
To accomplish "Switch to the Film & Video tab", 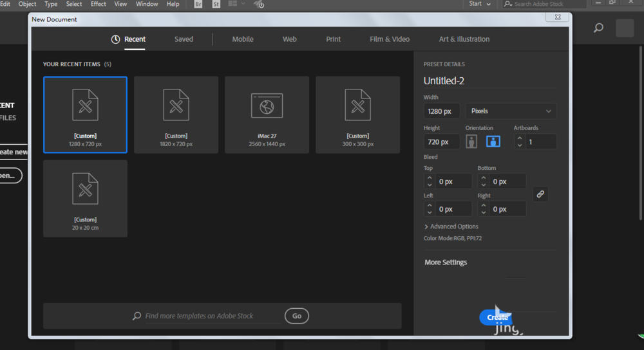I will (390, 39).
